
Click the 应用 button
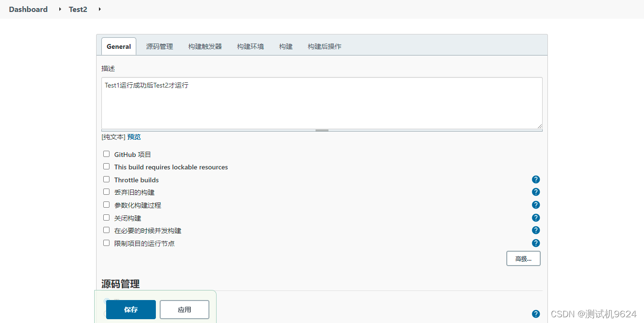(185, 310)
